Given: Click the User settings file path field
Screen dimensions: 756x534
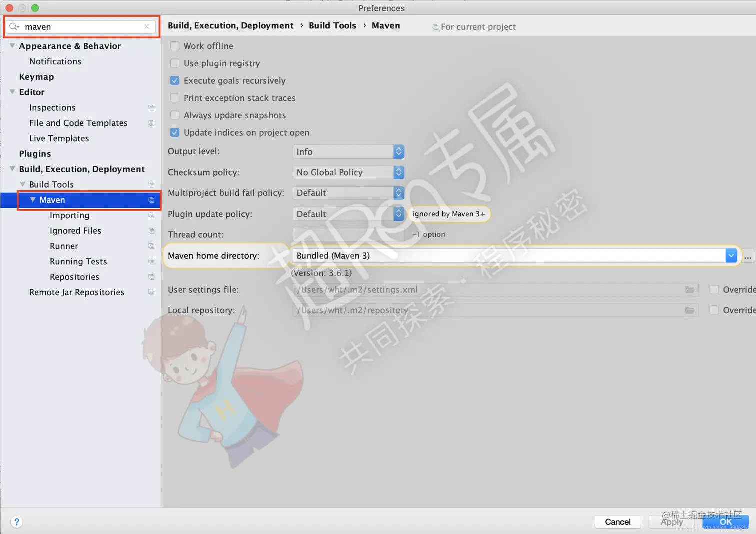Looking at the screenshot, I should click(x=495, y=290).
